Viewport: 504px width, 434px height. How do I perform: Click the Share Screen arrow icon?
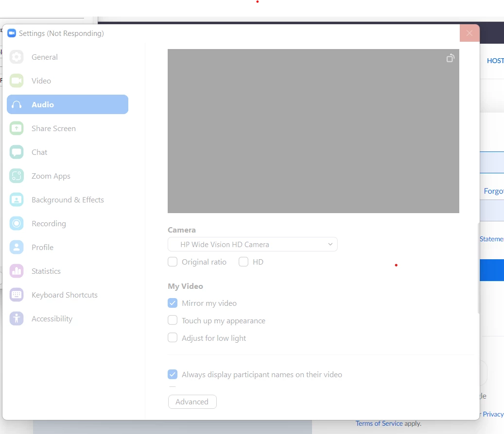[x=17, y=128]
